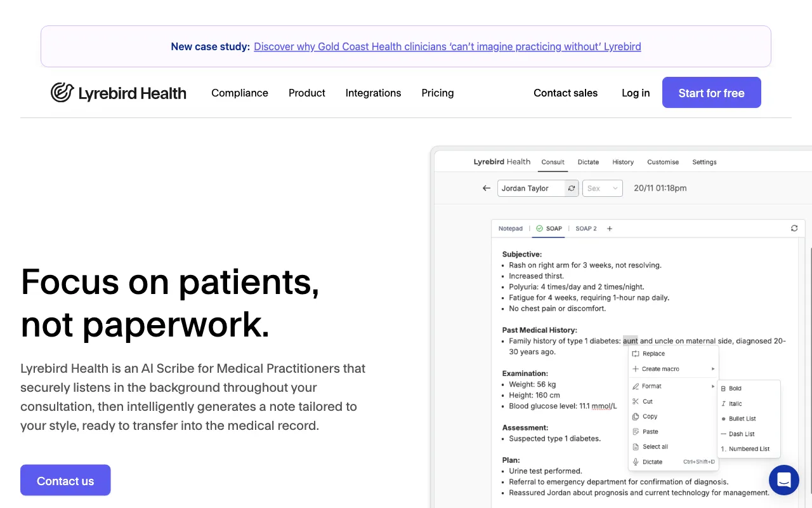Screen dimensions: 812x508
Task: Click the Italic icon in format submenu
Action: [x=724, y=403]
